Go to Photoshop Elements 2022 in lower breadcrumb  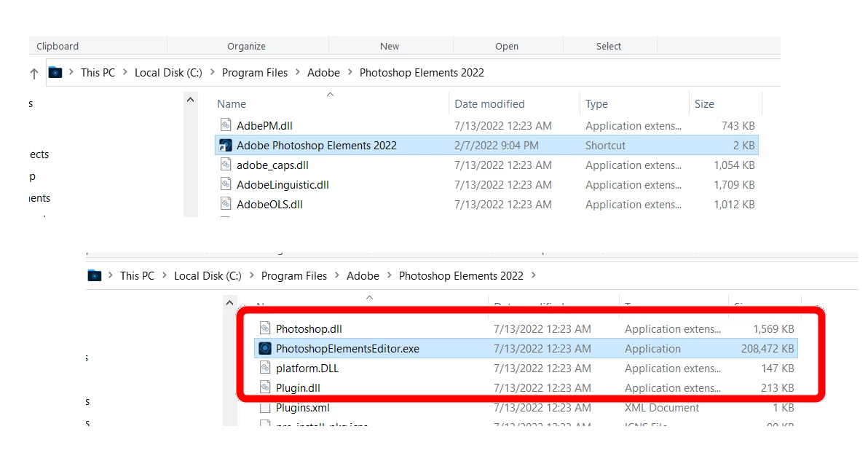(461, 276)
